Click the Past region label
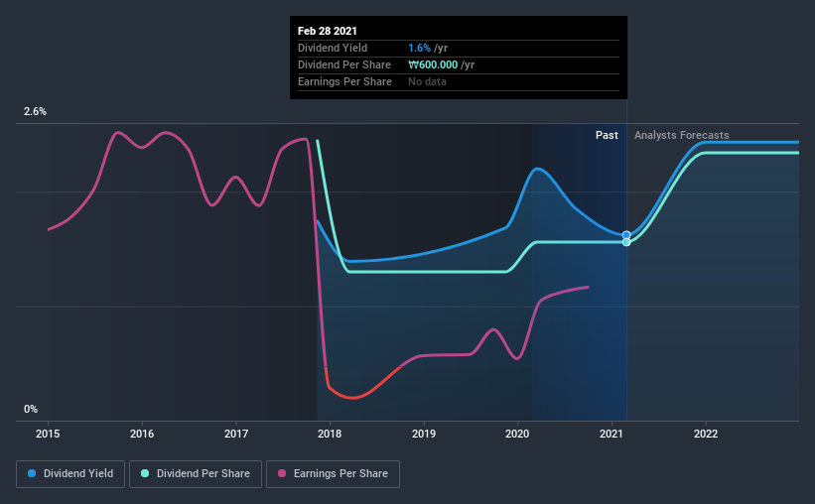Screen dimensions: 815x504 coord(607,135)
